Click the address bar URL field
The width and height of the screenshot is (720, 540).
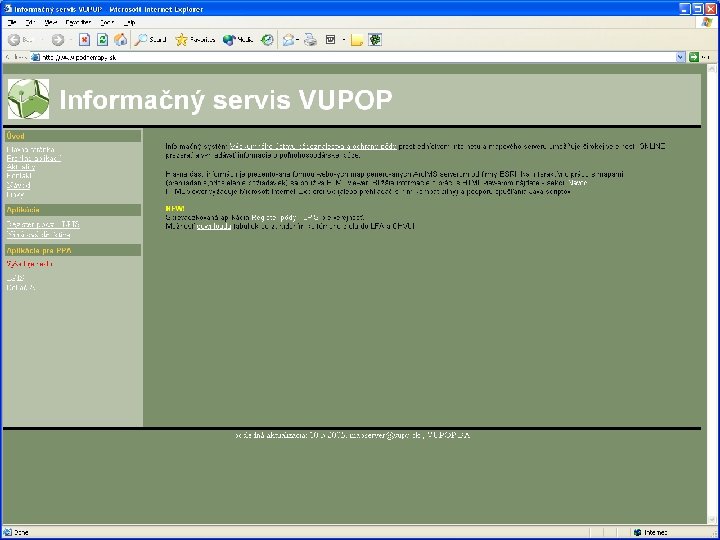click(x=354, y=57)
